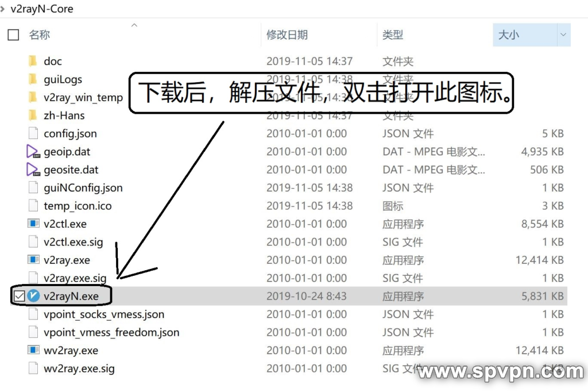Click the v2rayN.exe blue application icon
Image resolution: width=588 pixels, height=392 pixels.
pos(34,296)
